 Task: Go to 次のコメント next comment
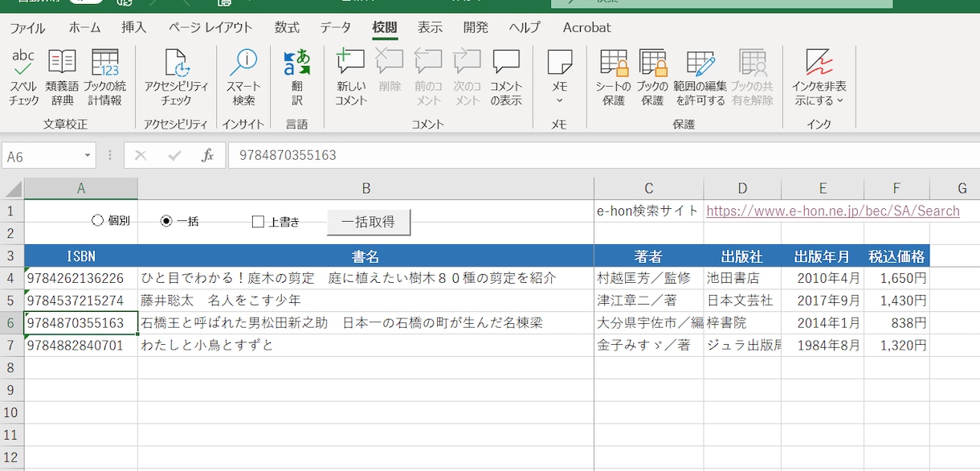click(x=467, y=77)
